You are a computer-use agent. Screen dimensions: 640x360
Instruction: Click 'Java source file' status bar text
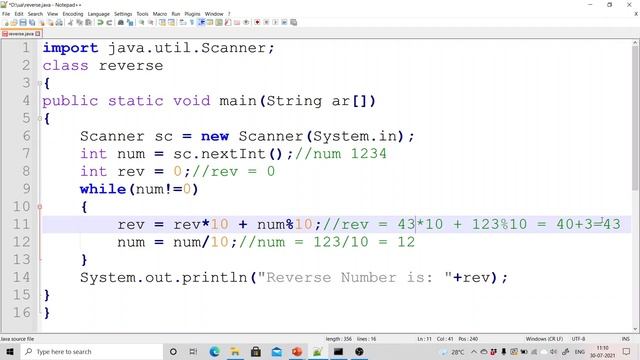(x=17, y=339)
